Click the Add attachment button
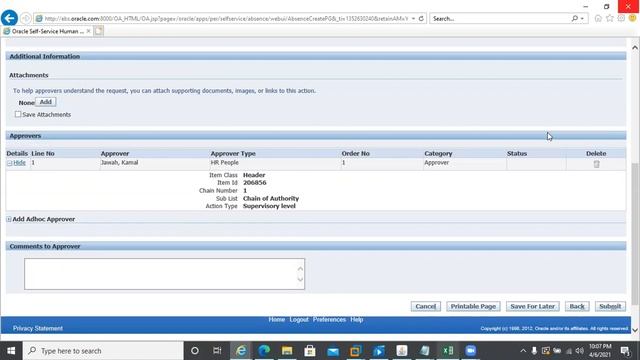Screen dimensions: 640x360 pyautogui.click(x=46, y=102)
